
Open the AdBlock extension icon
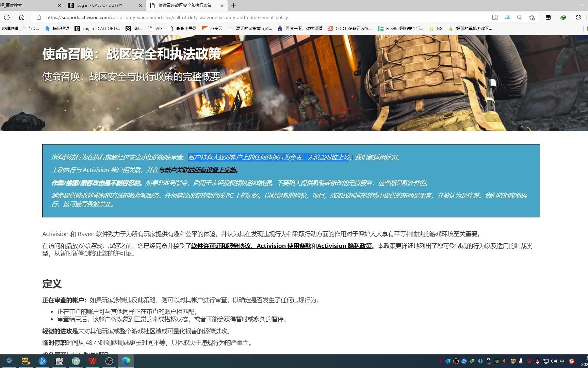(x=548, y=17)
